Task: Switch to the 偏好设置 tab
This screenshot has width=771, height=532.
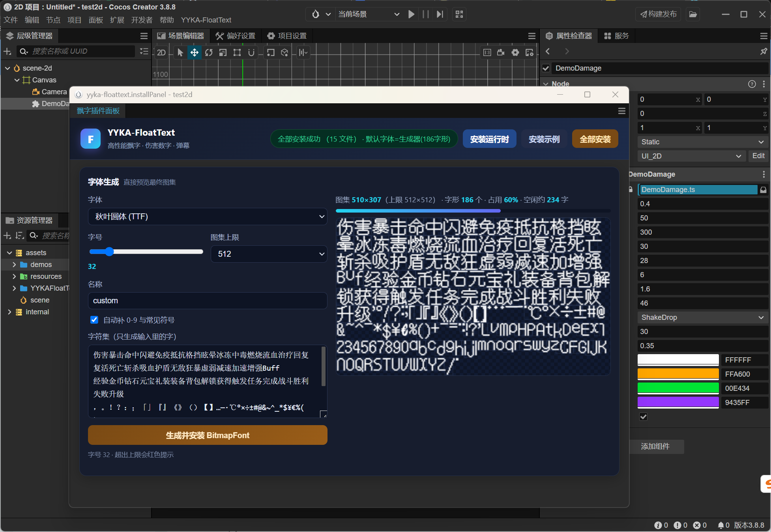Action: (x=236, y=36)
